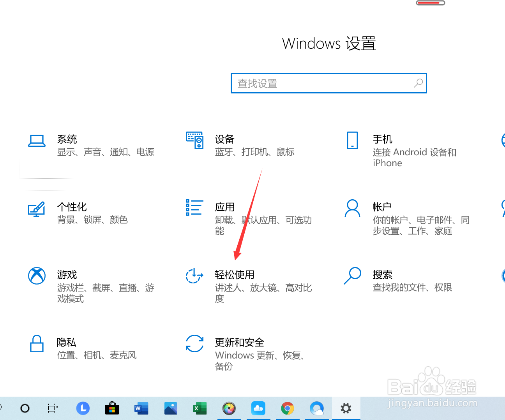Click the 应用 list icon

(194, 207)
